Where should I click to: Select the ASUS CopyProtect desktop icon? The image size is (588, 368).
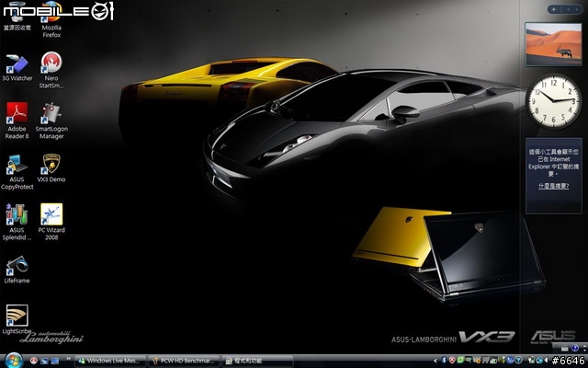(17, 172)
